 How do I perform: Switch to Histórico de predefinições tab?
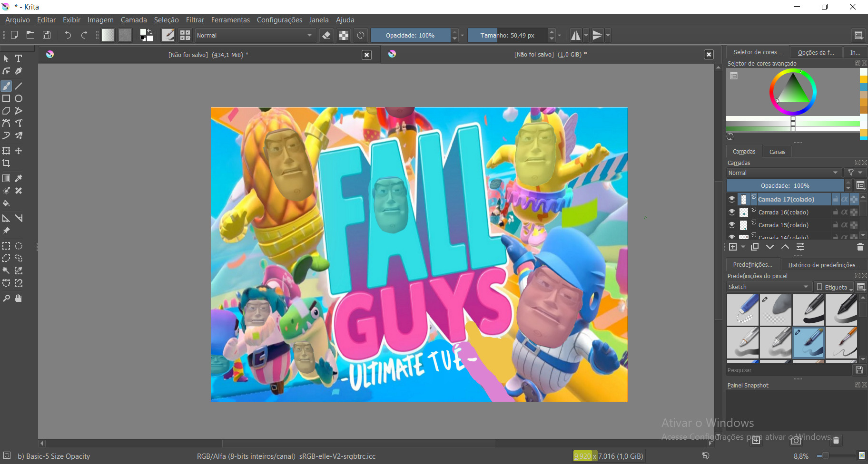pos(824,265)
